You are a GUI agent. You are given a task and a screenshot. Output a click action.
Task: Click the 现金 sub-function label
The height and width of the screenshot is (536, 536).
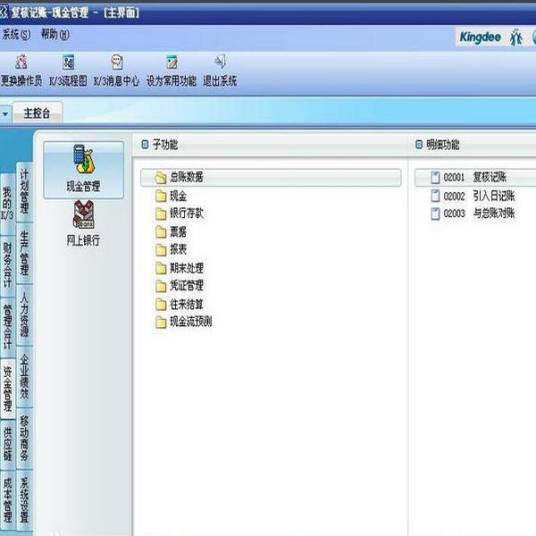(178, 196)
